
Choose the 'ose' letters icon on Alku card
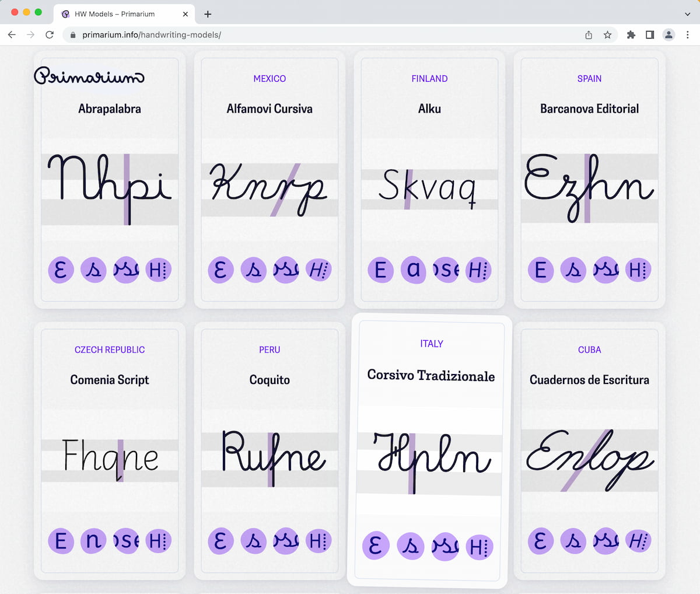(x=446, y=270)
